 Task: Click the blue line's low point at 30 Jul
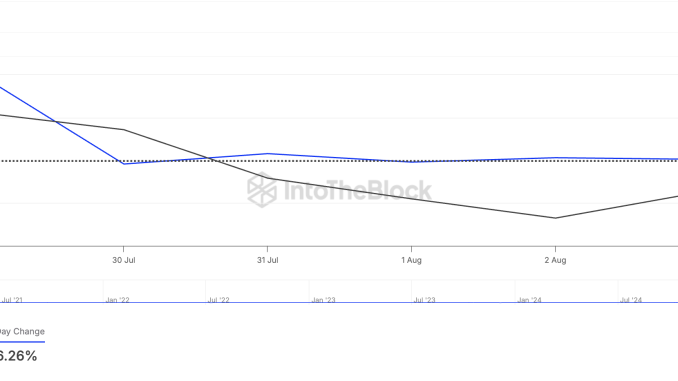124,164
